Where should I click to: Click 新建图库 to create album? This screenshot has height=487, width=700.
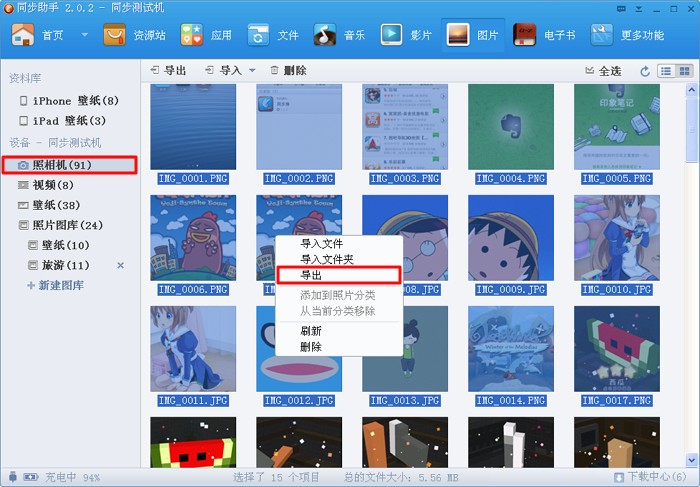[56, 285]
